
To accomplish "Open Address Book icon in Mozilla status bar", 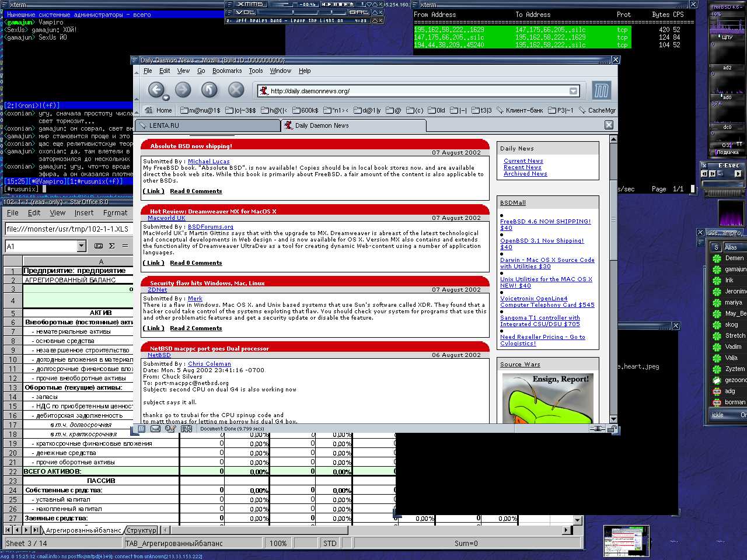I will coord(187,429).
